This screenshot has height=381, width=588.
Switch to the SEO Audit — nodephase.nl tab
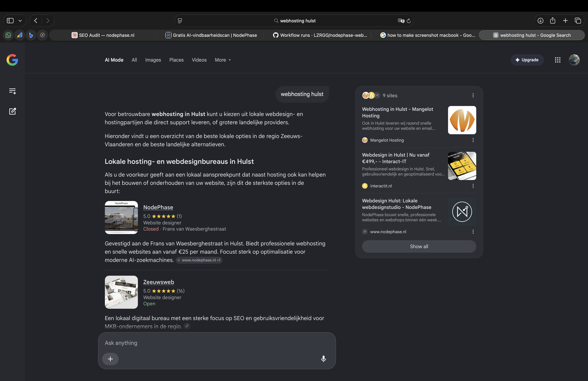103,35
